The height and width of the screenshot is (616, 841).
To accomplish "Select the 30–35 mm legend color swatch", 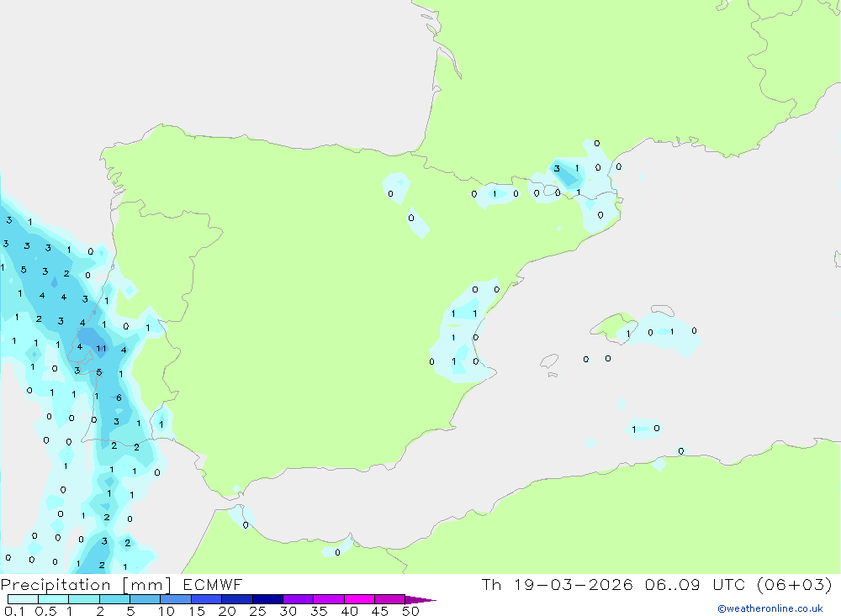I will [x=298, y=599].
